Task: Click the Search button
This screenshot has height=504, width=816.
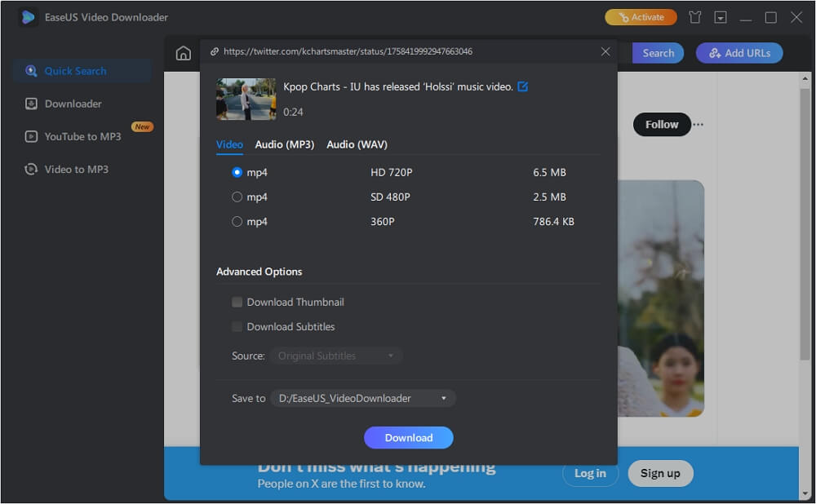Action: [658, 53]
